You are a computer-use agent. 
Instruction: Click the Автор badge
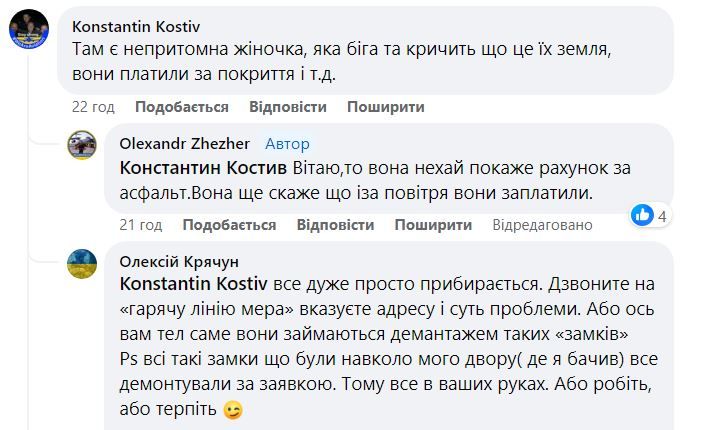click(287, 144)
